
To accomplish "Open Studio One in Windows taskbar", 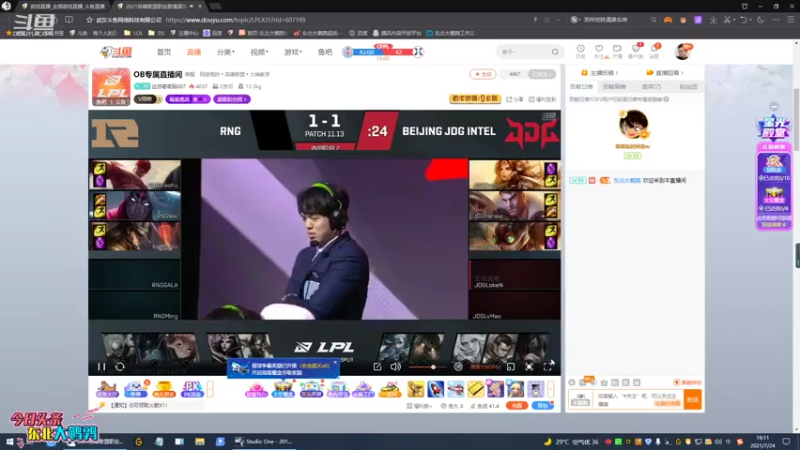I will [x=263, y=441].
